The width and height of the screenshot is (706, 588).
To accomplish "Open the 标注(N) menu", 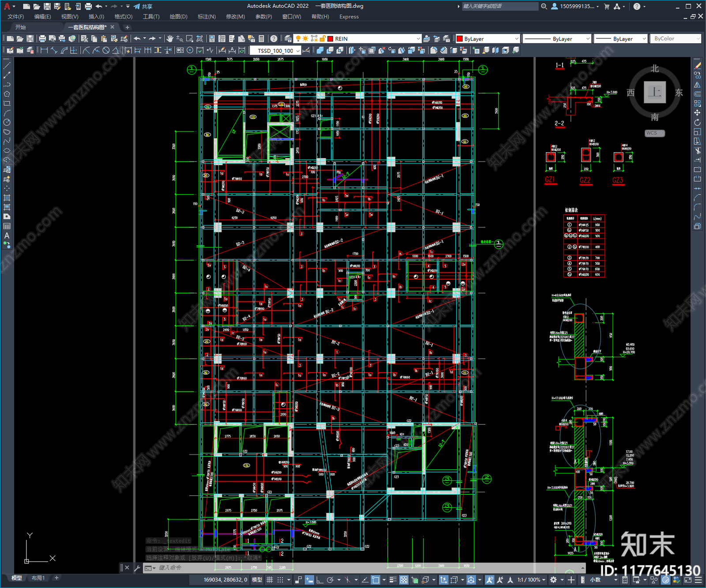I will coord(207,17).
